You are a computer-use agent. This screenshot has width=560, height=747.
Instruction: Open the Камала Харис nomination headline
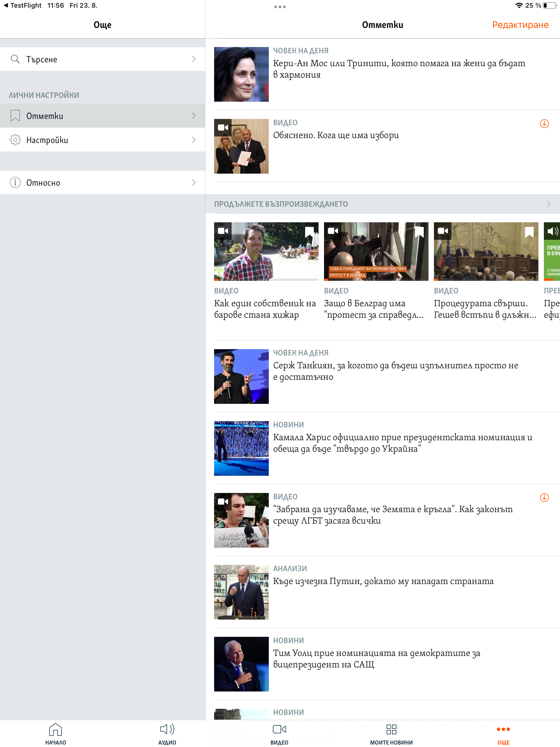coord(402,443)
